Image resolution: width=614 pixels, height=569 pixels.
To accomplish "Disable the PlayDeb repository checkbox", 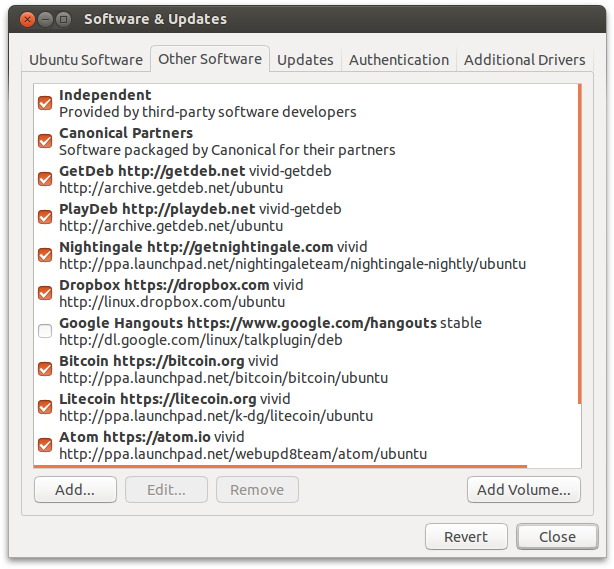I will tap(45, 217).
